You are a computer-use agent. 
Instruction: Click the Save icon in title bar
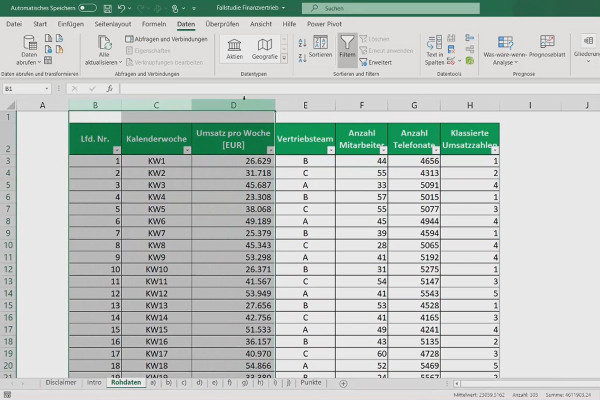point(108,8)
